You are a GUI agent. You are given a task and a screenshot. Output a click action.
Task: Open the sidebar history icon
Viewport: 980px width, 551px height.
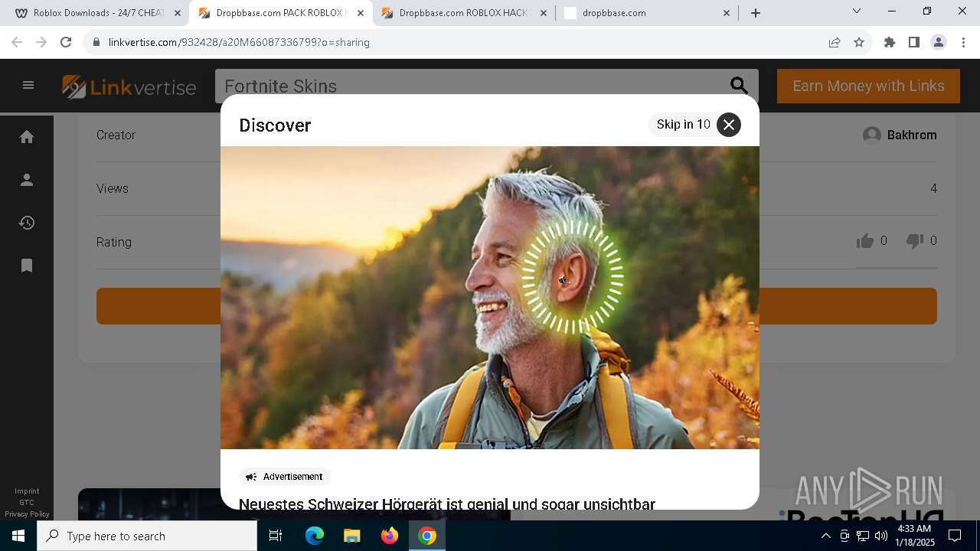(x=27, y=223)
